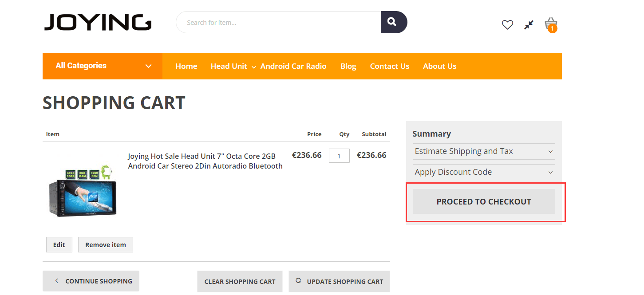Click the back arrow on Continue Shopping
Screen dimensions: 644x295
[x=56, y=281]
